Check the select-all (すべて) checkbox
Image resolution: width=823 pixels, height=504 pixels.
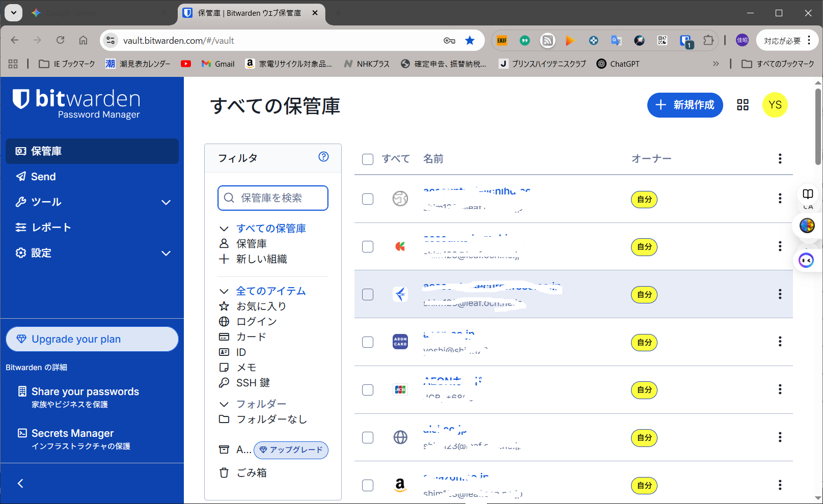368,159
